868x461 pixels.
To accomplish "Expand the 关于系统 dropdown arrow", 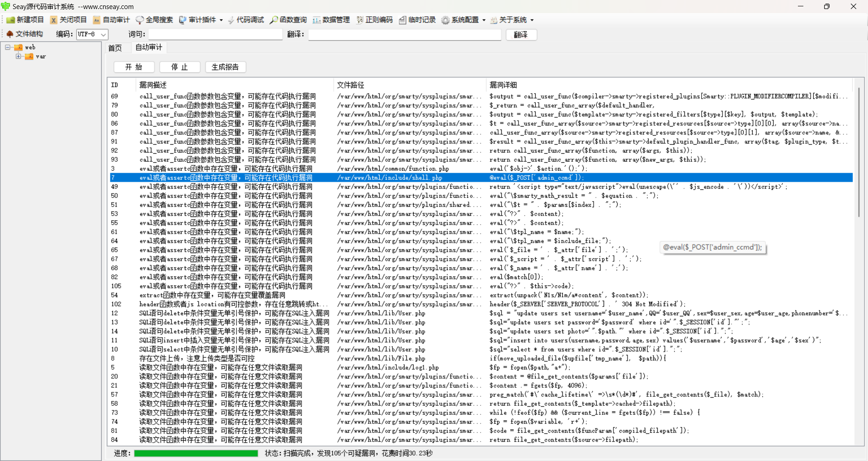I will 532,20.
